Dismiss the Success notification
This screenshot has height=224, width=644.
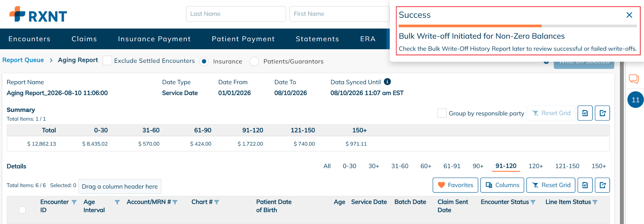point(629,15)
